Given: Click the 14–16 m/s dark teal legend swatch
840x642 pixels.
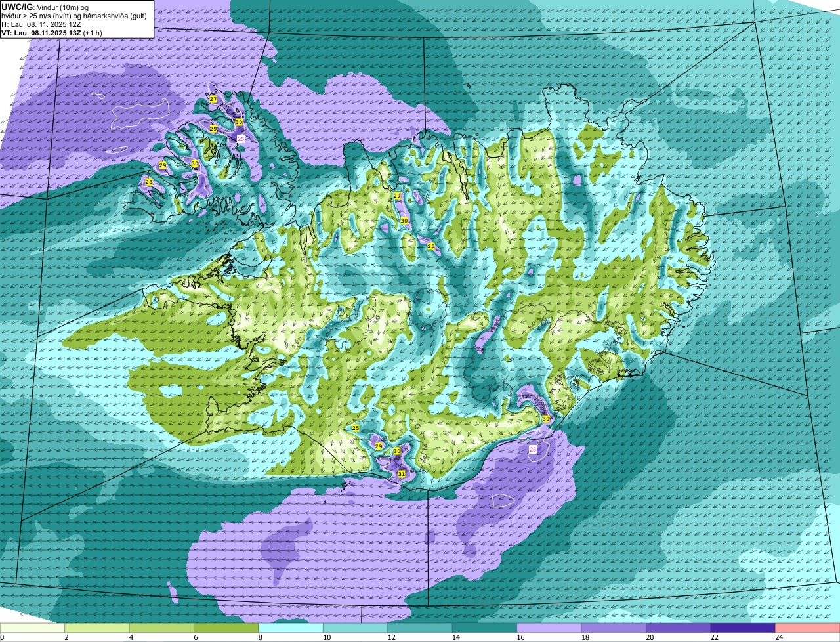Looking at the screenshot, I should [x=485, y=628].
